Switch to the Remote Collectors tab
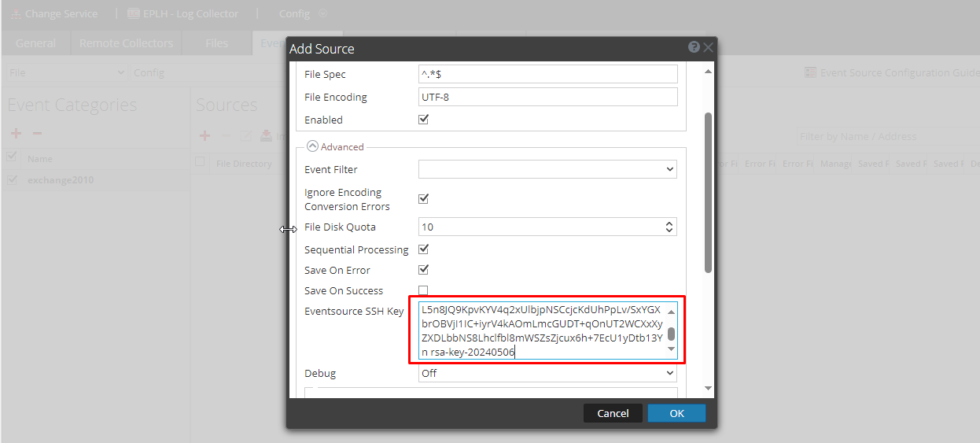This screenshot has width=980, height=443. click(126, 43)
